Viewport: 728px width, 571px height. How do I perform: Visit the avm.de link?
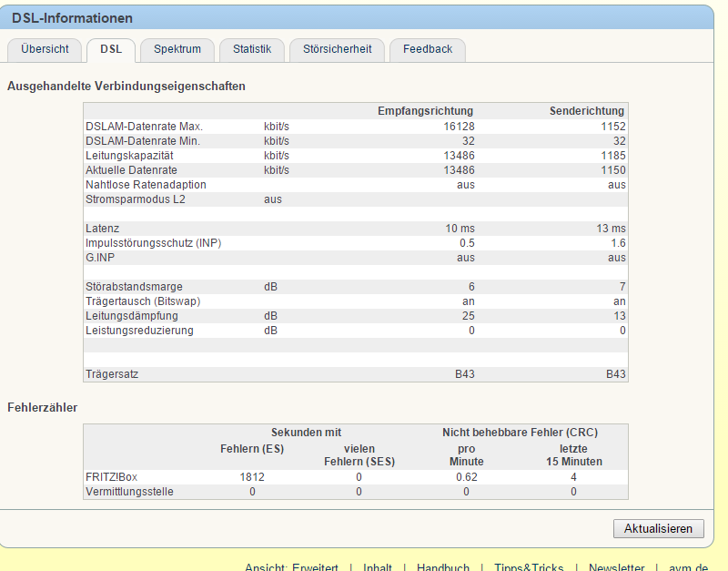tap(688, 566)
